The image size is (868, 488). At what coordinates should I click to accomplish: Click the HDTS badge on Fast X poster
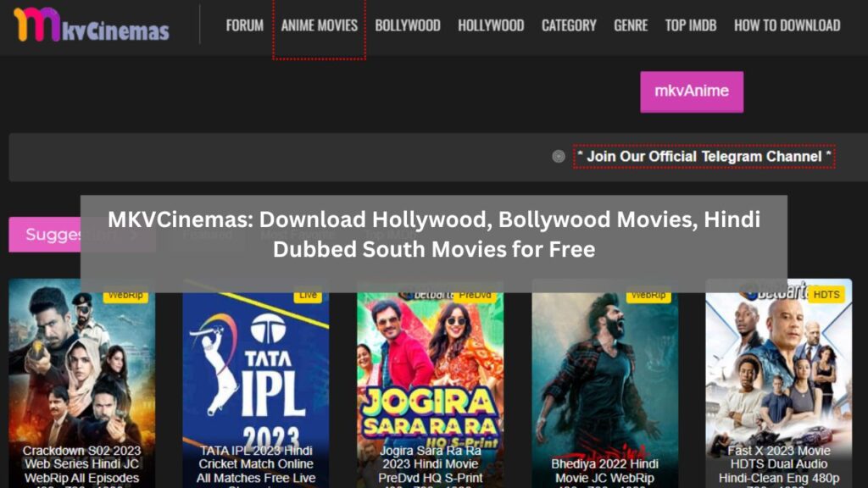tap(825, 296)
